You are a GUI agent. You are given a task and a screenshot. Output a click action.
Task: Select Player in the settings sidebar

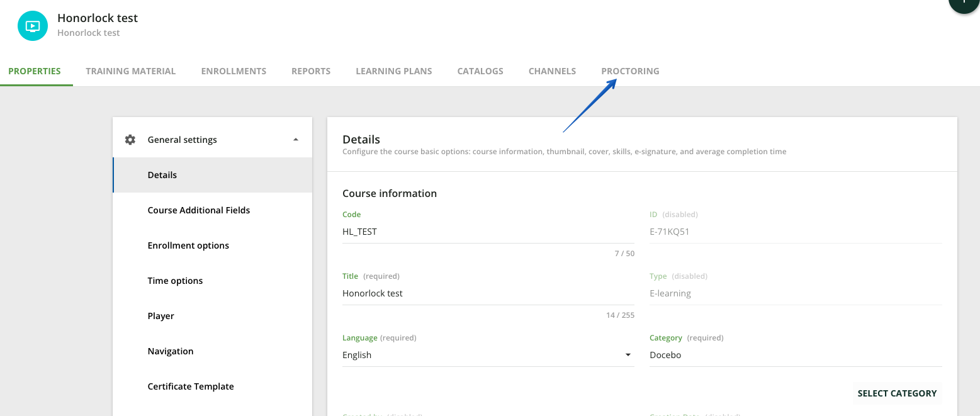click(213, 316)
